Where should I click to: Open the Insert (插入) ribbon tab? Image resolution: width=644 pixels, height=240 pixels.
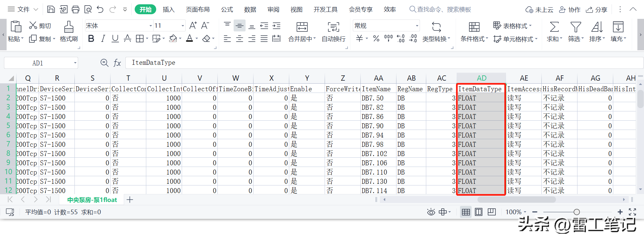click(168, 10)
